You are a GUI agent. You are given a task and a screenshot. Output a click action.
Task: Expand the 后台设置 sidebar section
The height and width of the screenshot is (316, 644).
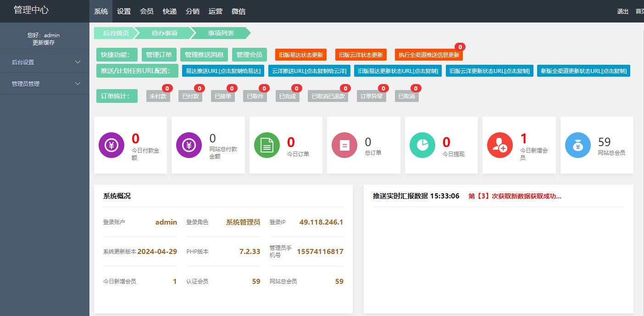click(x=44, y=62)
